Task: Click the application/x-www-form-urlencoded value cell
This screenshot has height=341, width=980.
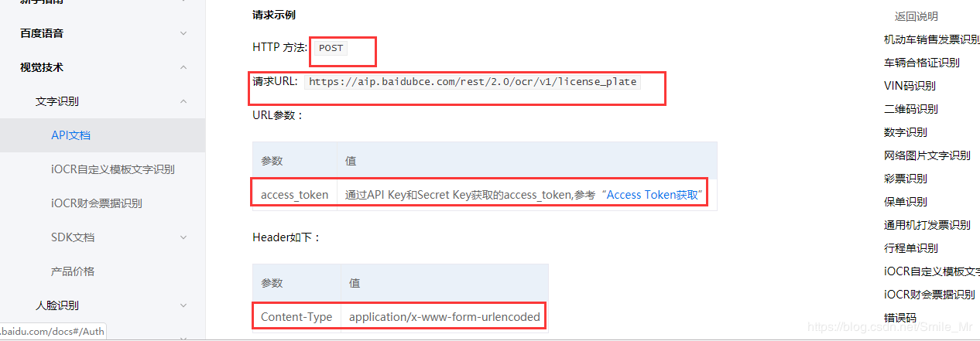Action: point(444,317)
